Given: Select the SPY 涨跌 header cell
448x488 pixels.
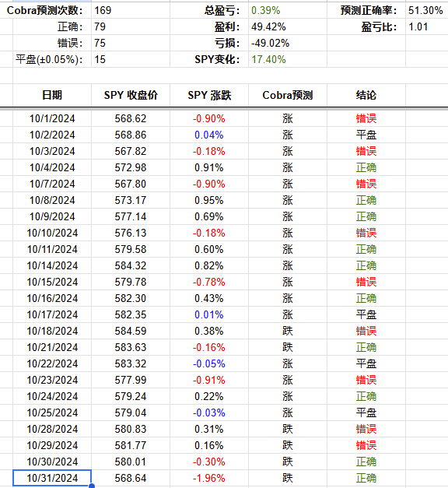Looking at the screenshot, I should coord(209,95).
